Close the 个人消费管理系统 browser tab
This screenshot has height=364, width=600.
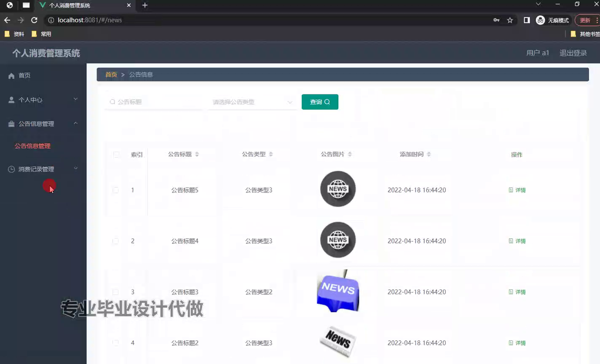point(129,5)
